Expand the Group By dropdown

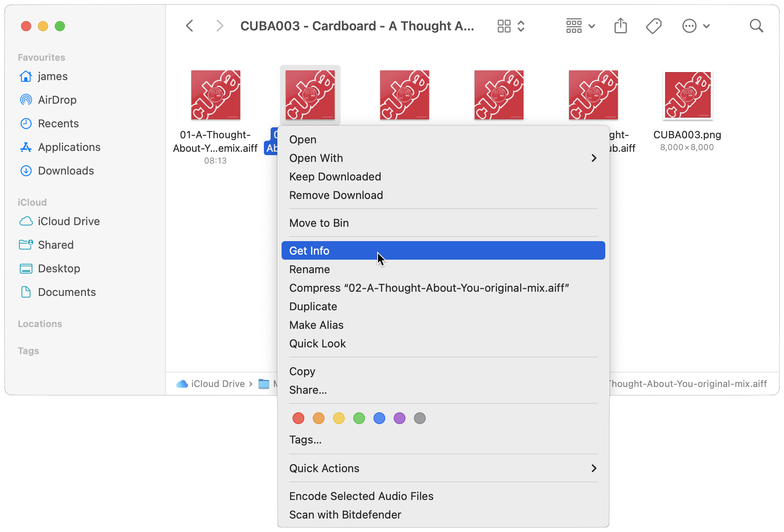pyautogui.click(x=580, y=26)
